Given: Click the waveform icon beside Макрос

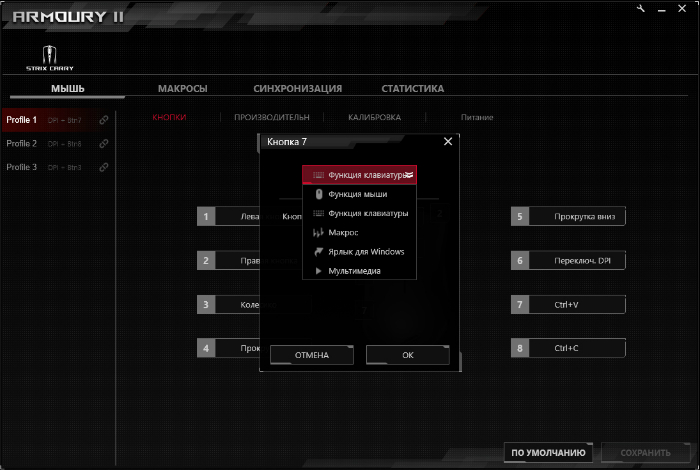Looking at the screenshot, I should click(318, 233).
